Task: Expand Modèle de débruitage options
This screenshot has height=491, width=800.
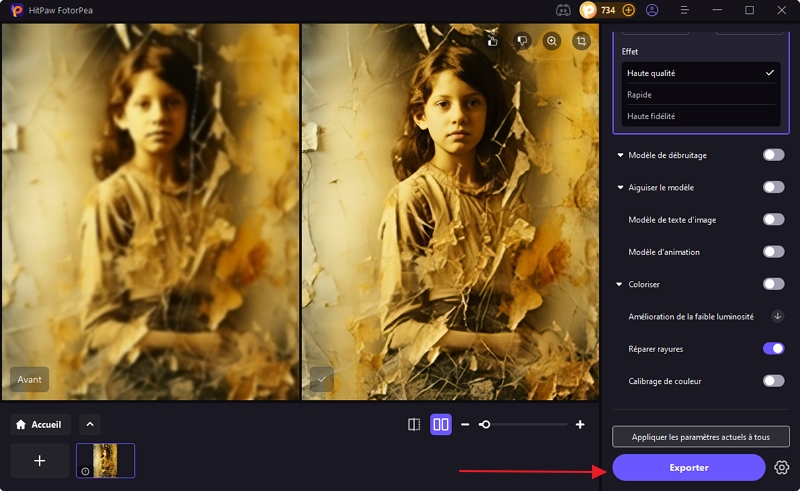Action: pos(620,155)
